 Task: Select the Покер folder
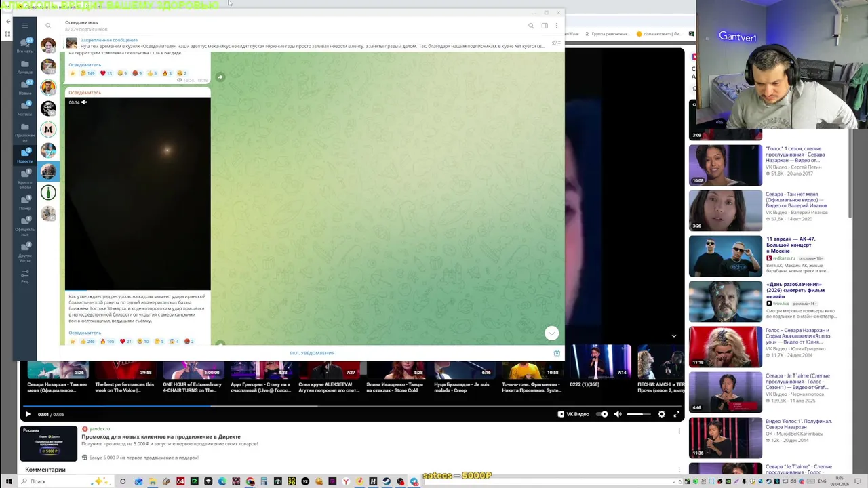point(25,202)
